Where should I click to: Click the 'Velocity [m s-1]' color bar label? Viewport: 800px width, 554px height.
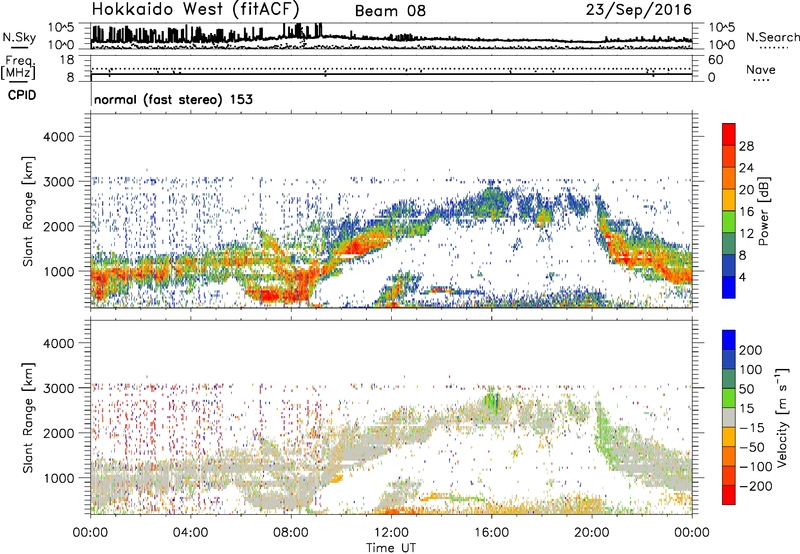click(x=781, y=417)
